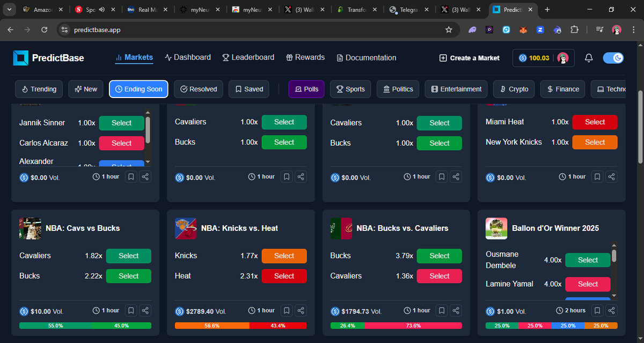Open the browser extensions puzzle menu
Image resolution: width=644 pixels, height=343 pixels.
pos(575,30)
